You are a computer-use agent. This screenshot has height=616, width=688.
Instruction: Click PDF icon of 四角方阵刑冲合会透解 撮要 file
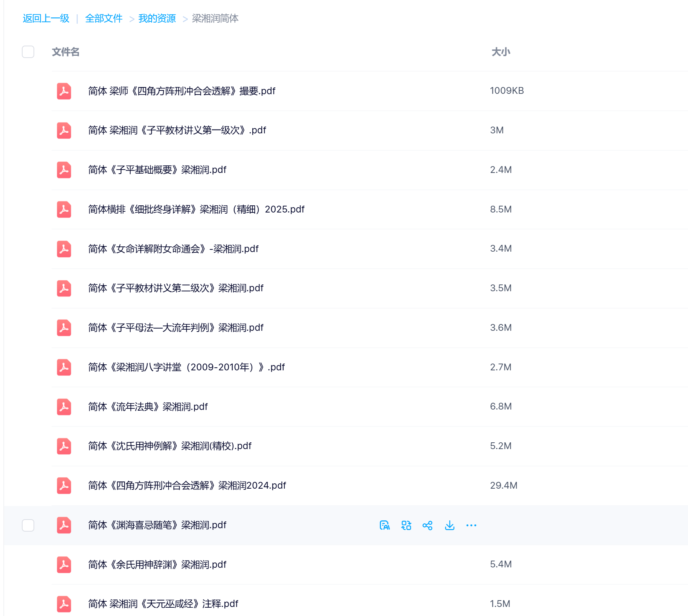point(64,91)
